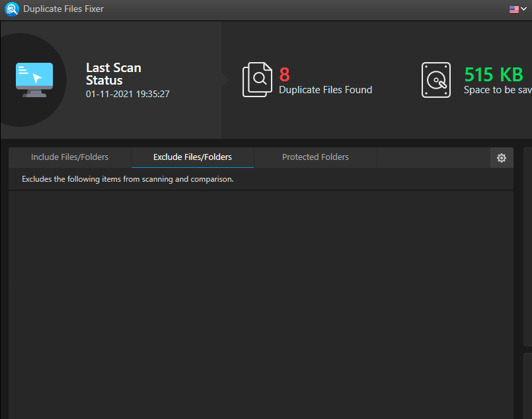Click the monitor scan status icon
This screenshot has width=532, height=419.
(x=34, y=80)
